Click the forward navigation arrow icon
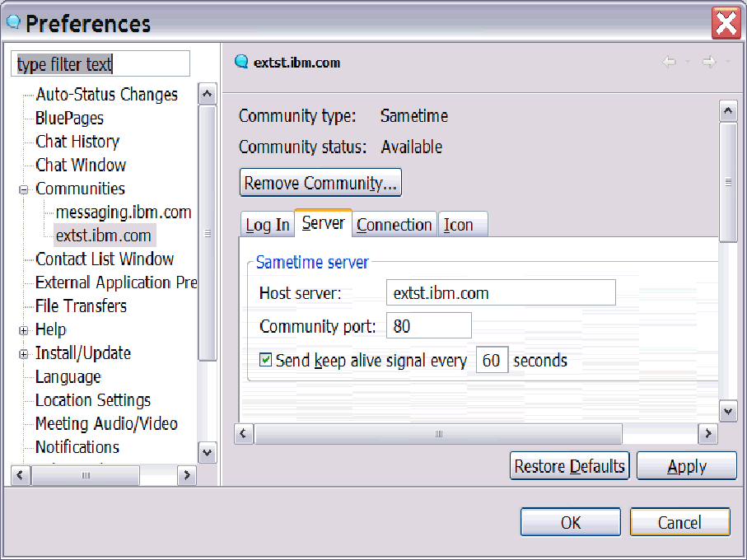Image resolution: width=747 pixels, height=560 pixels. coord(708,63)
